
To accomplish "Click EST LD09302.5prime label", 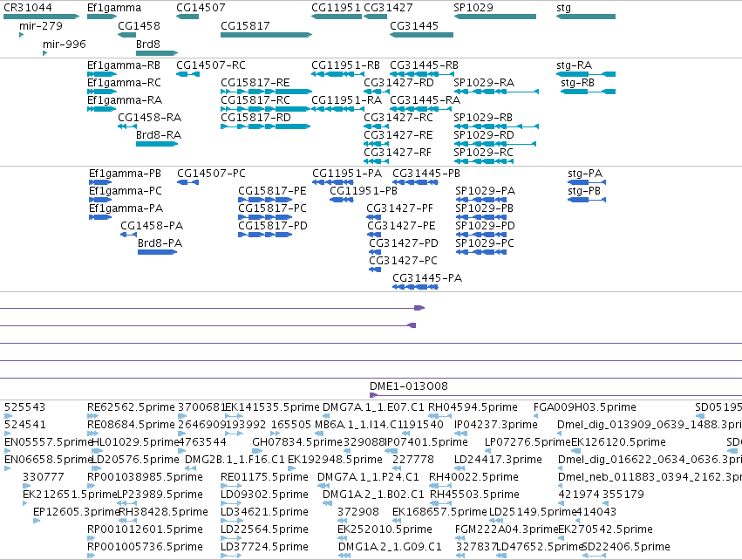I will coord(264,495).
